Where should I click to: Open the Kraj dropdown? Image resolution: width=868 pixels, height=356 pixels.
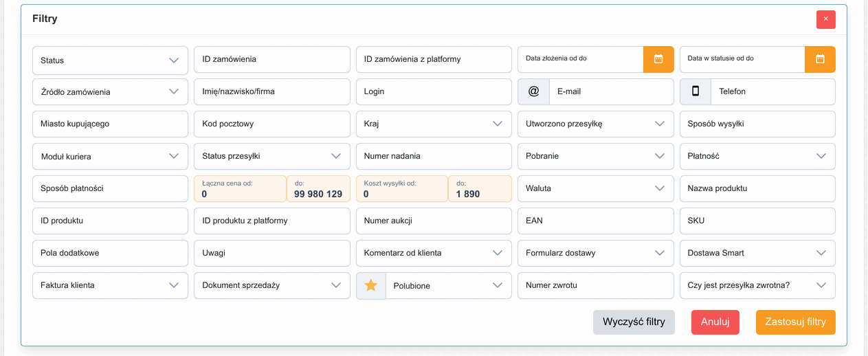434,124
